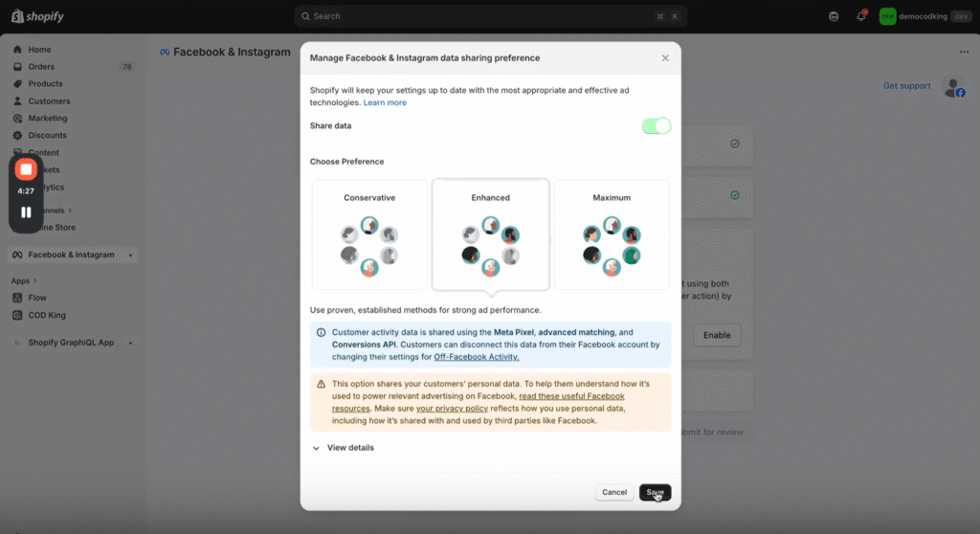Click the icon left of notifications bell
Image resolution: width=980 pixels, height=534 pixels.
[834, 16]
